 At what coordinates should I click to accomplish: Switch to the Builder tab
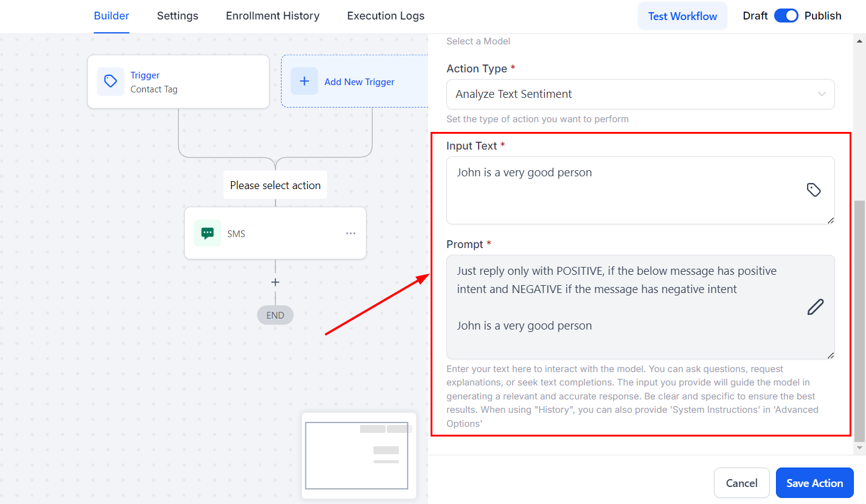point(111,16)
